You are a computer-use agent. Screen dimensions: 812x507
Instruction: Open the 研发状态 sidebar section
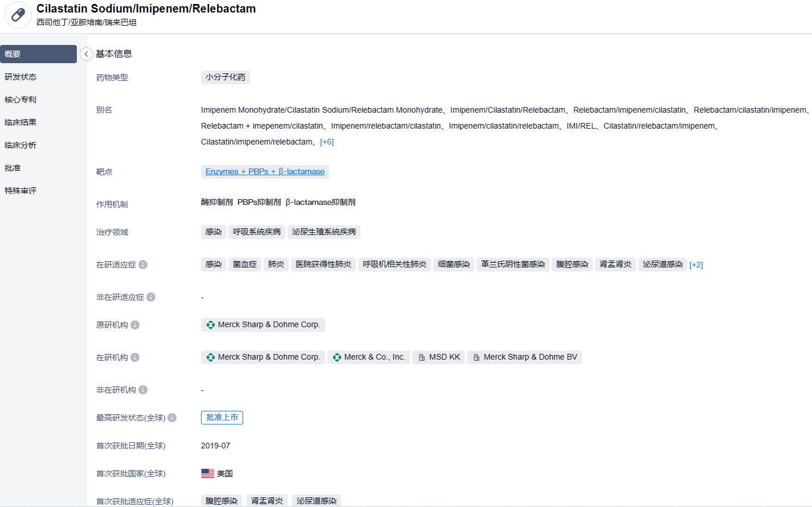(x=20, y=77)
